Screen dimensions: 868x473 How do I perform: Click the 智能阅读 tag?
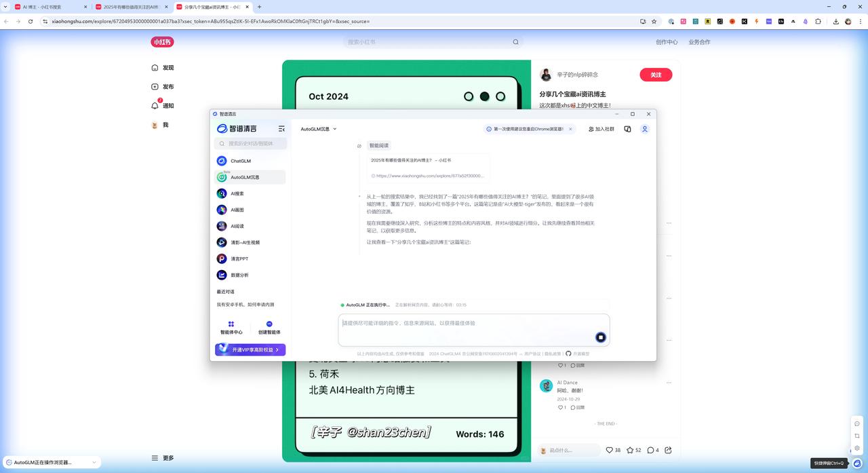coord(379,145)
